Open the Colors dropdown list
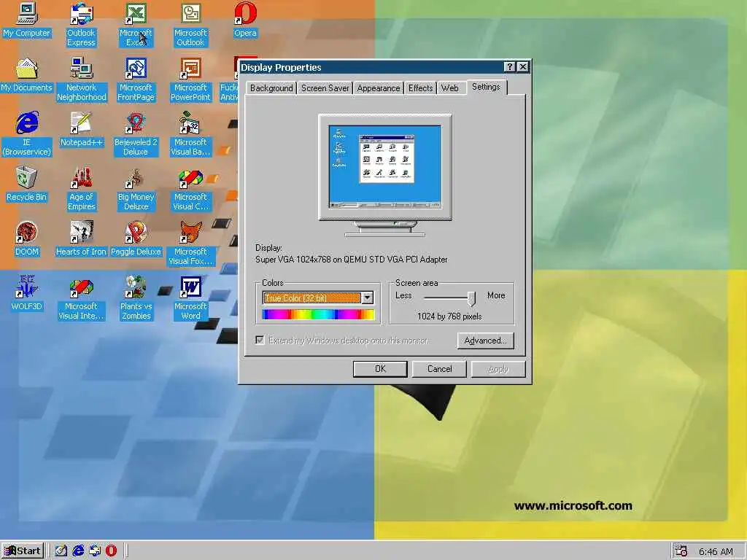The width and height of the screenshot is (747, 560). (x=368, y=298)
